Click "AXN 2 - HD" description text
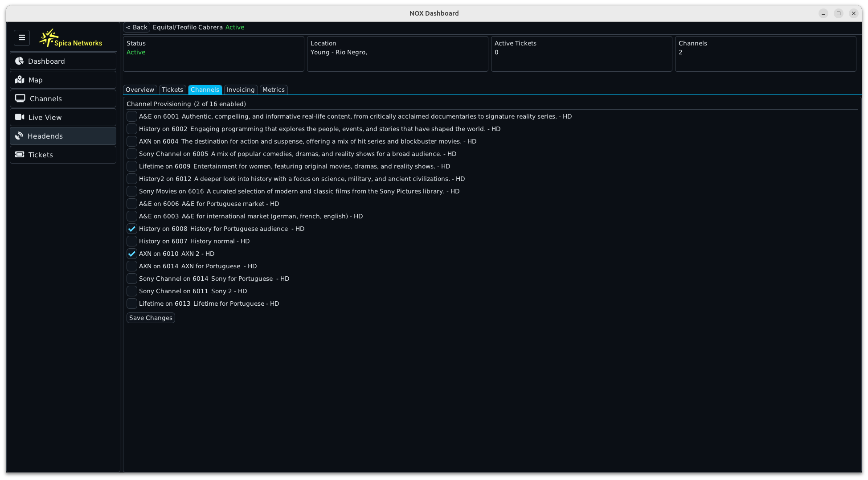 coord(198,254)
